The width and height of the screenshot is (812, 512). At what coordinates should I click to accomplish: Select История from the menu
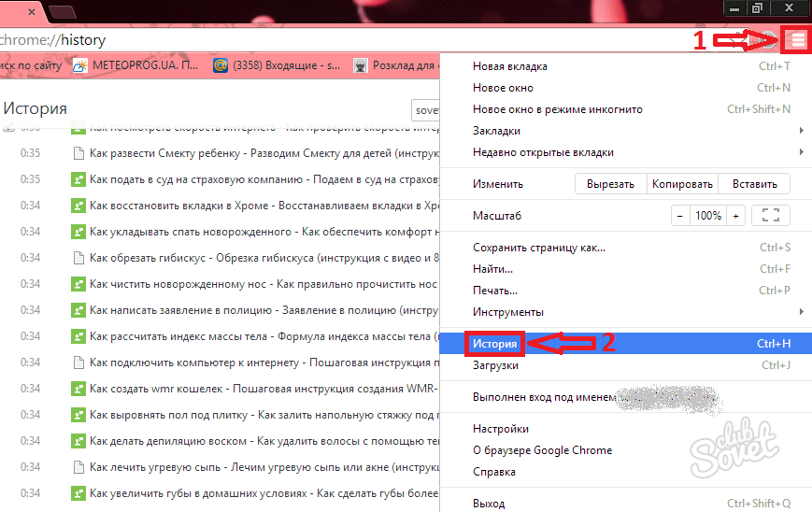click(495, 344)
